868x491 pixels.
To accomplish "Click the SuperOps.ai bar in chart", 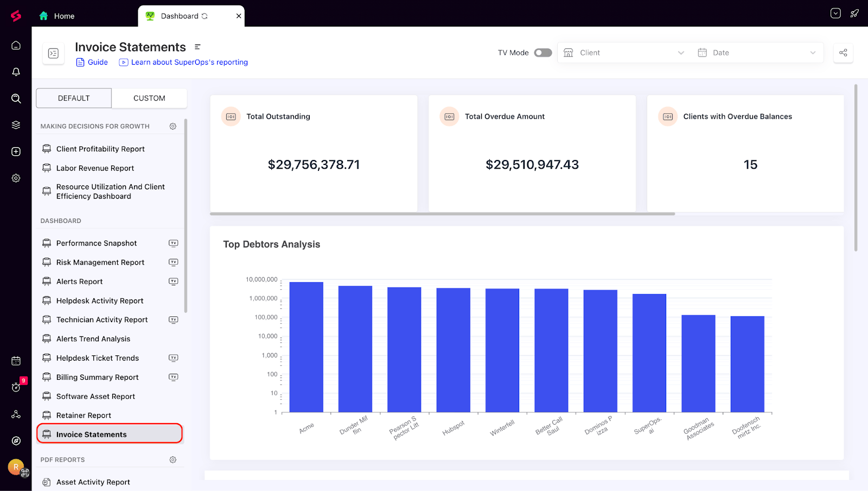I will click(x=649, y=353).
